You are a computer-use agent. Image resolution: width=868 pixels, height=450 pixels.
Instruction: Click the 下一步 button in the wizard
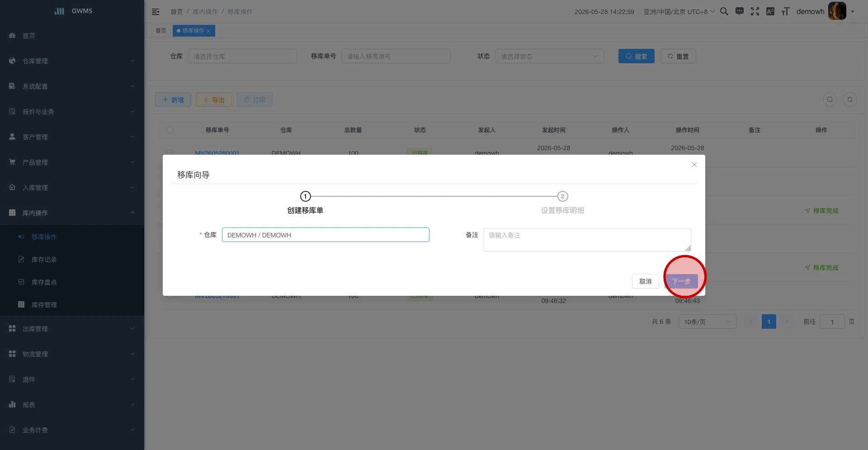click(x=681, y=281)
